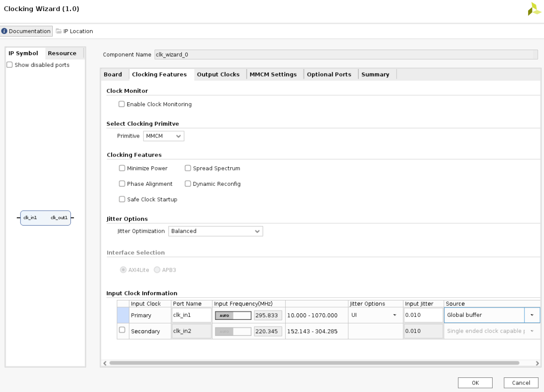Viewport: 544px width, 392px height.
Task: Click the Input Frequency(MHz) column header
Action: pyautogui.click(x=249, y=304)
